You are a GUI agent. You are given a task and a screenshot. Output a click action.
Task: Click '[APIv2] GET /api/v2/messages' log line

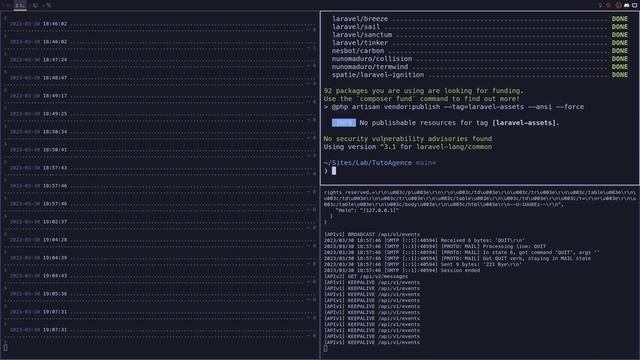click(366, 276)
